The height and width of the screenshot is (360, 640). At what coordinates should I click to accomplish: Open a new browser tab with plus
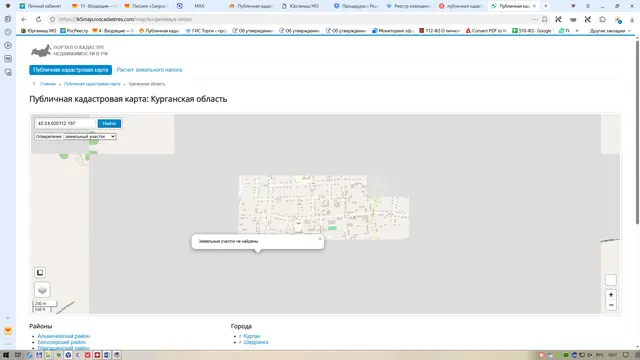tap(546, 6)
